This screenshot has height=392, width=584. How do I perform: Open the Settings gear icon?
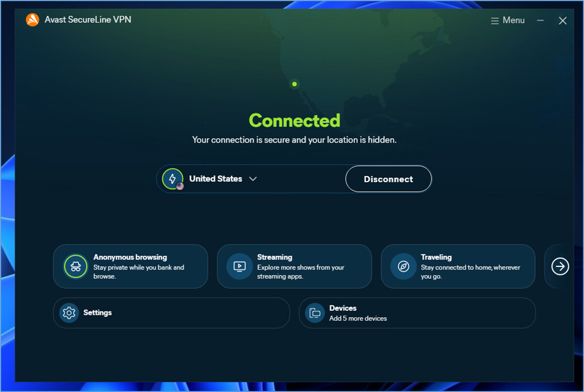click(x=69, y=313)
